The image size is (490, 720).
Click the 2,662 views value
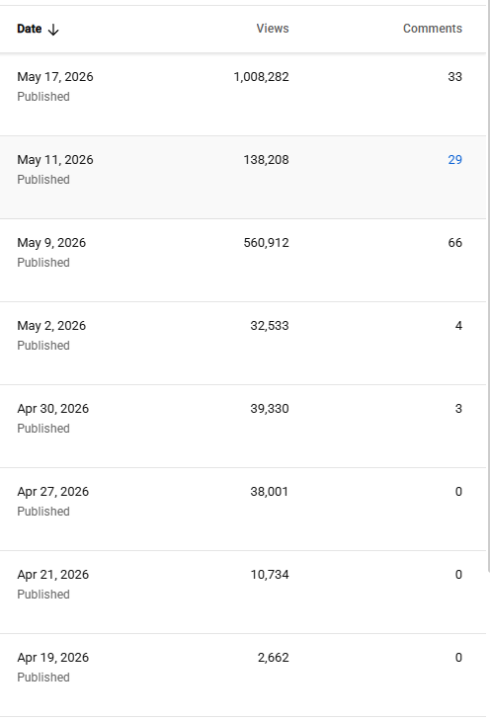coord(273,658)
